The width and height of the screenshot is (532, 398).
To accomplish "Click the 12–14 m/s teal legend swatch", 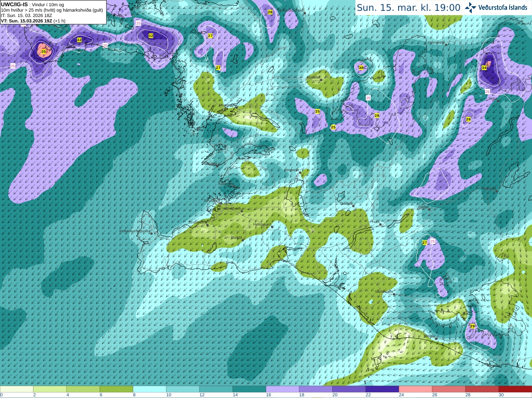I will 216,389.
